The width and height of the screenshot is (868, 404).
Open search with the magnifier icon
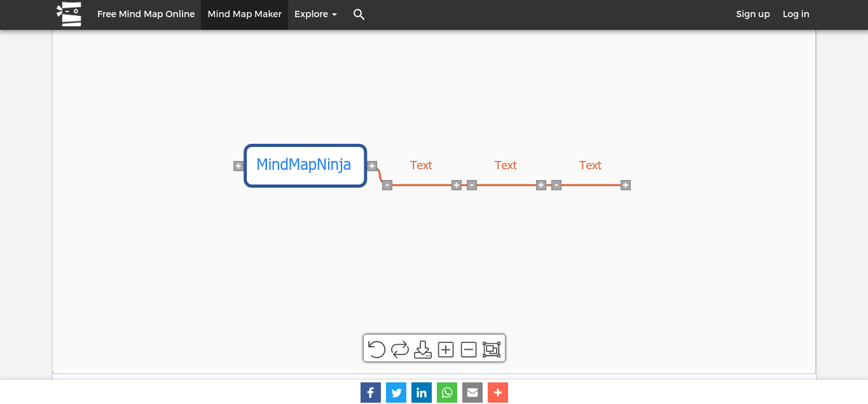[359, 14]
